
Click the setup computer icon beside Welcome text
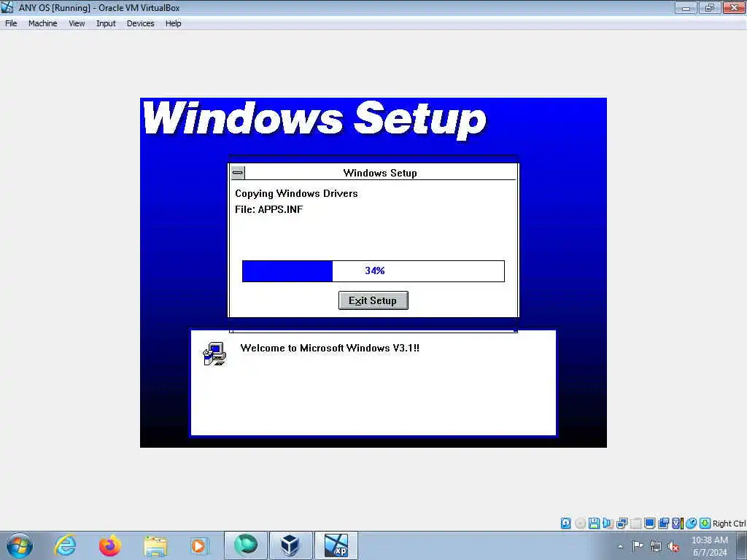(x=214, y=354)
